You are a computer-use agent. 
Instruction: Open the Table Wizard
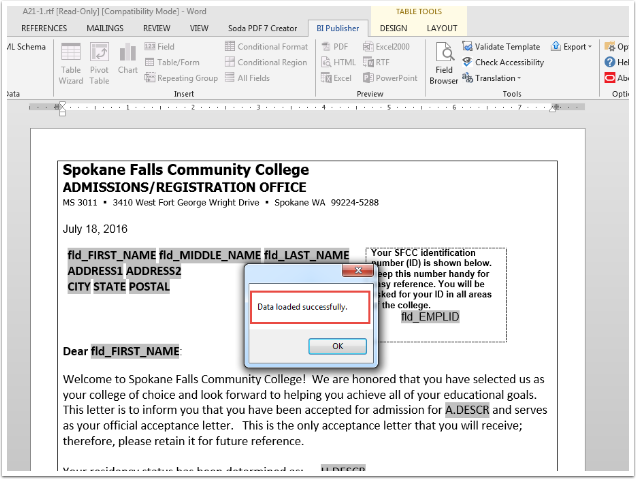tap(71, 64)
